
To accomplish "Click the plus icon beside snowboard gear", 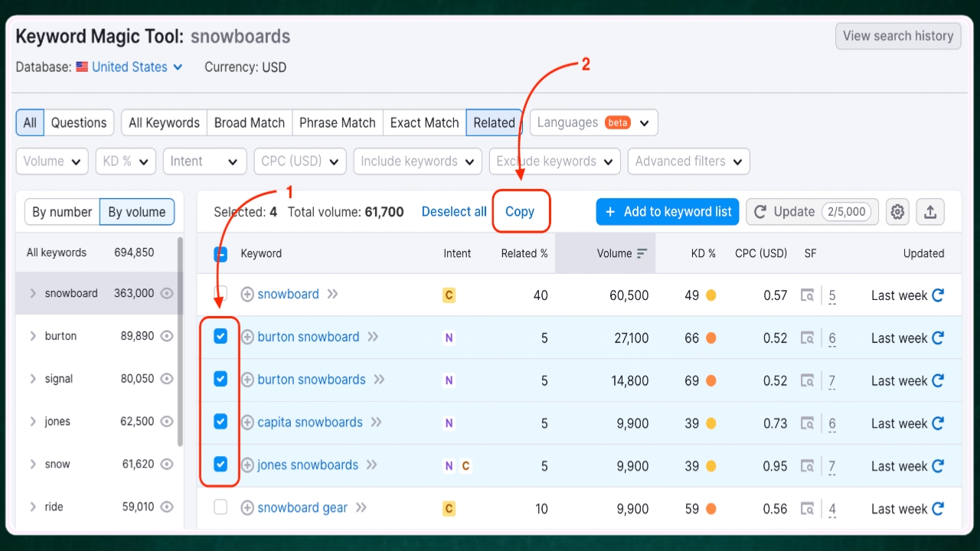I will pyautogui.click(x=247, y=508).
